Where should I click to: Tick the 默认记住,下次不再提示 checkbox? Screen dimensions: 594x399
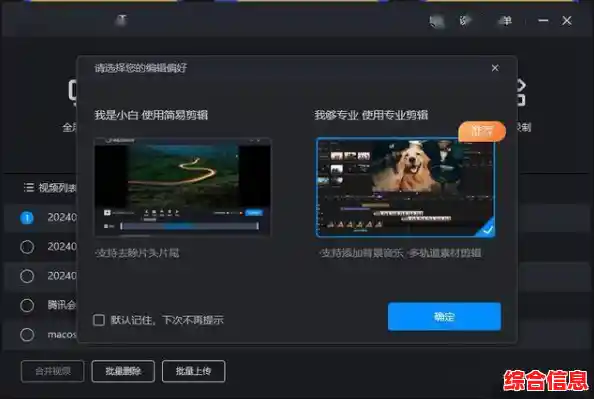pyautogui.click(x=99, y=320)
